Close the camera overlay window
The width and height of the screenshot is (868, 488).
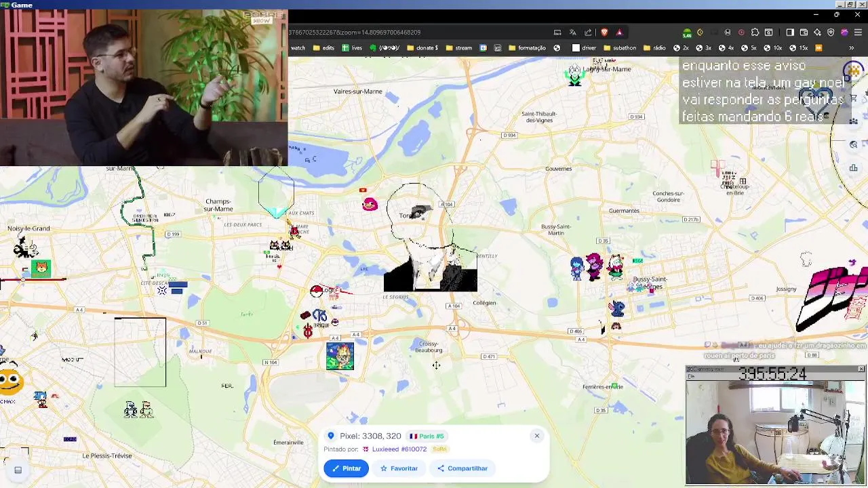point(861,369)
